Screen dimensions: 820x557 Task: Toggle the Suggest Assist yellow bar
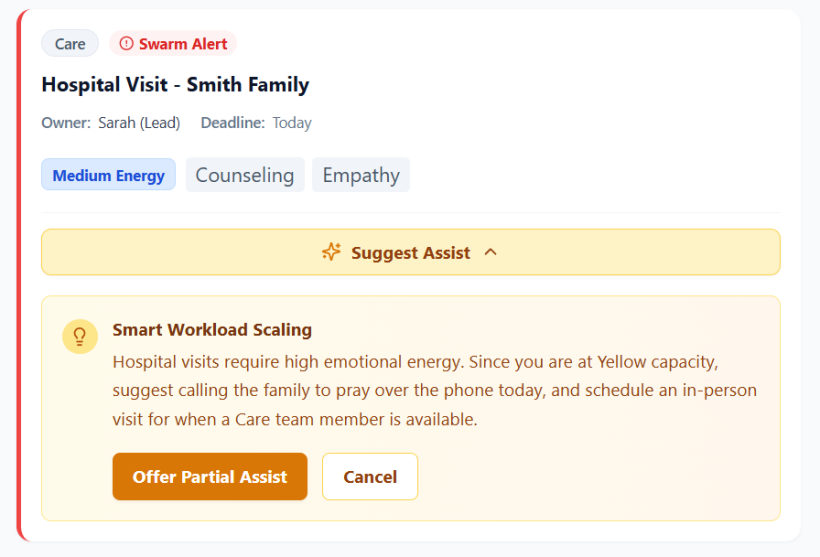[411, 252]
